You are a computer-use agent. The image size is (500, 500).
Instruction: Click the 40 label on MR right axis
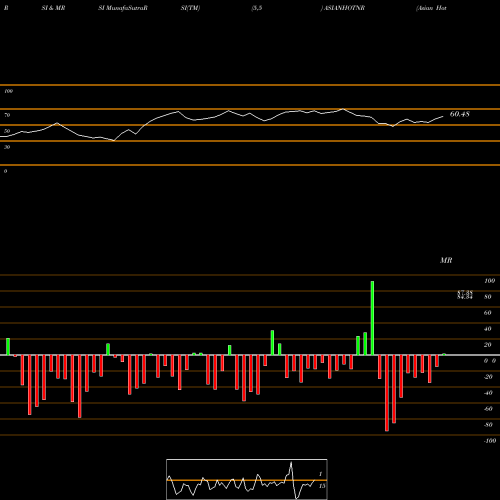tap(488, 329)
